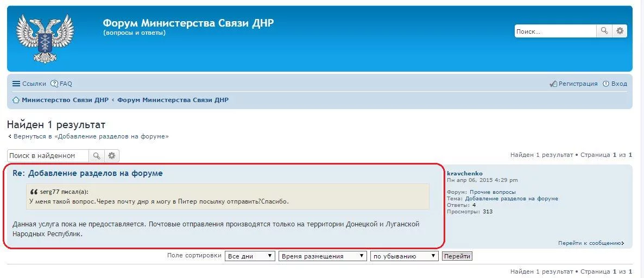The width and height of the screenshot is (644, 278).
Task: Click the quote header serg77 писал(а):
Action: (x=64, y=192)
